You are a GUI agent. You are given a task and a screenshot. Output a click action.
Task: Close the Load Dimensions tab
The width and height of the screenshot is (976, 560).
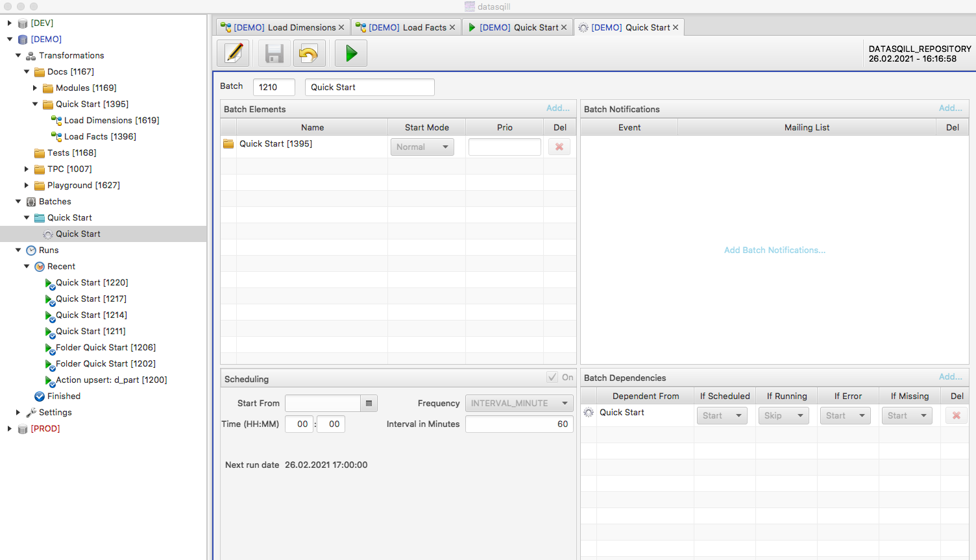tap(341, 27)
